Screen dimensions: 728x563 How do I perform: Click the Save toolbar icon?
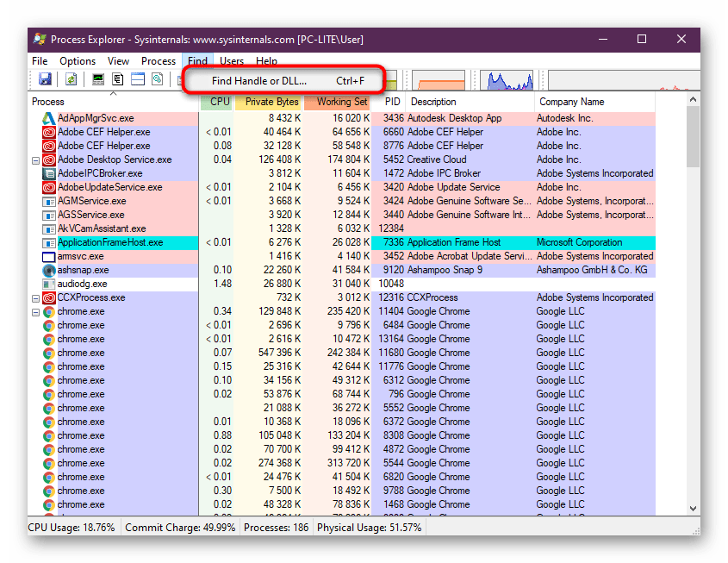click(x=45, y=79)
